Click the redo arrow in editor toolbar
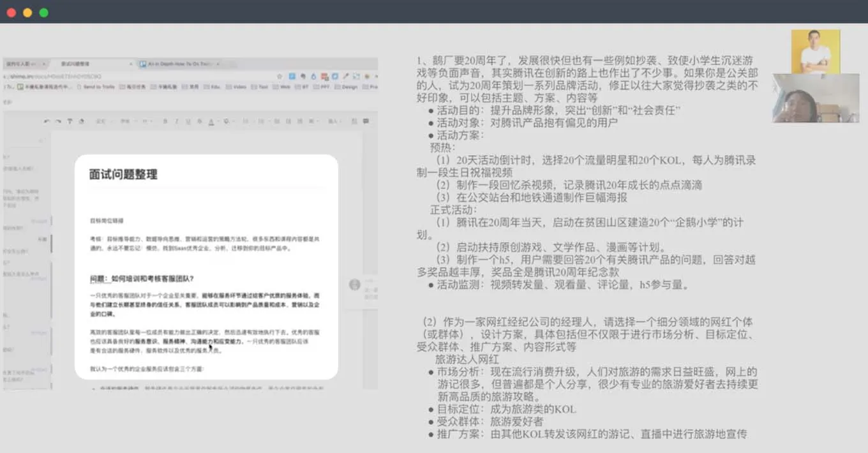The height and width of the screenshot is (453, 868). pyautogui.click(x=58, y=121)
